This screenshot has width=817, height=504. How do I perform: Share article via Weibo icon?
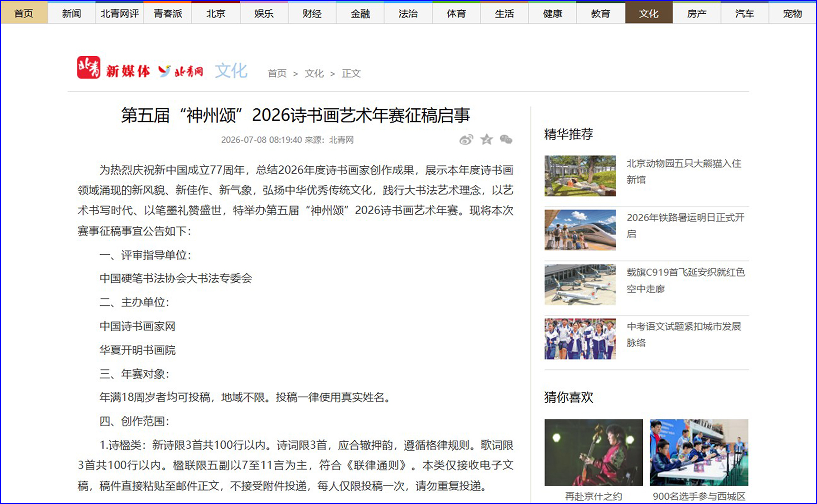tap(466, 140)
